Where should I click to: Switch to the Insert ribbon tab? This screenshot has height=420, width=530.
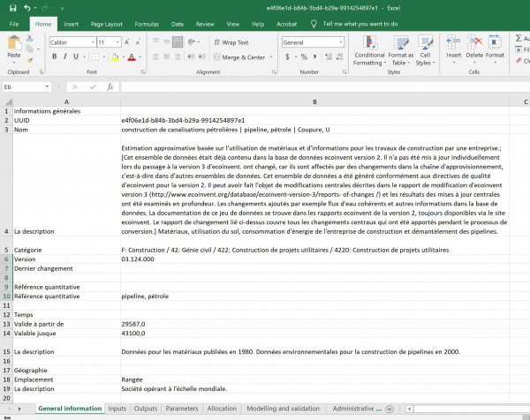71,24
